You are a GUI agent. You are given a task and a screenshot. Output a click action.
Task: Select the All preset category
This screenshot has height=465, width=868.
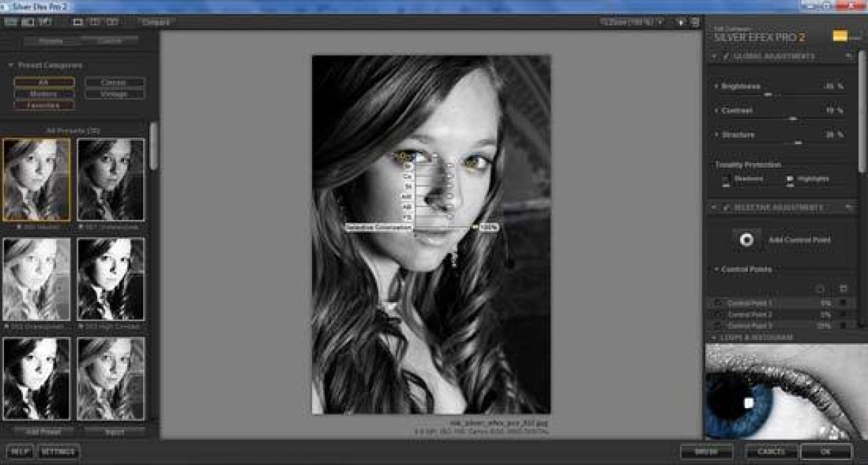pyautogui.click(x=44, y=82)
